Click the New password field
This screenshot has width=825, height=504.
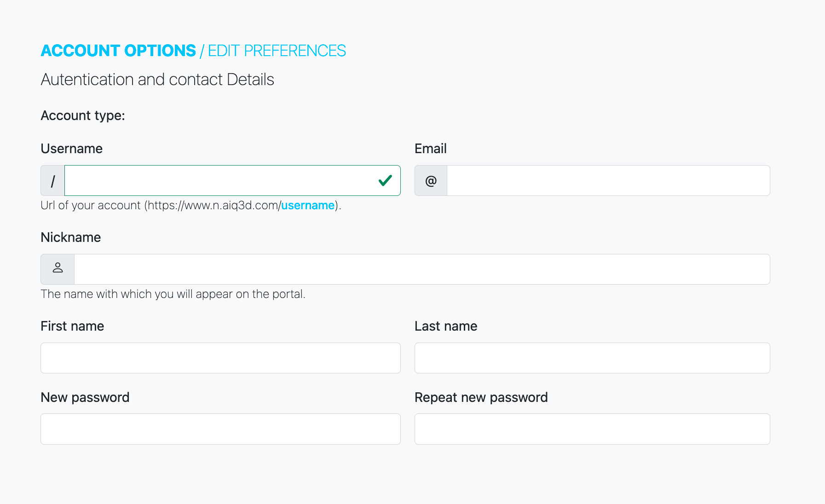[220, 429]
